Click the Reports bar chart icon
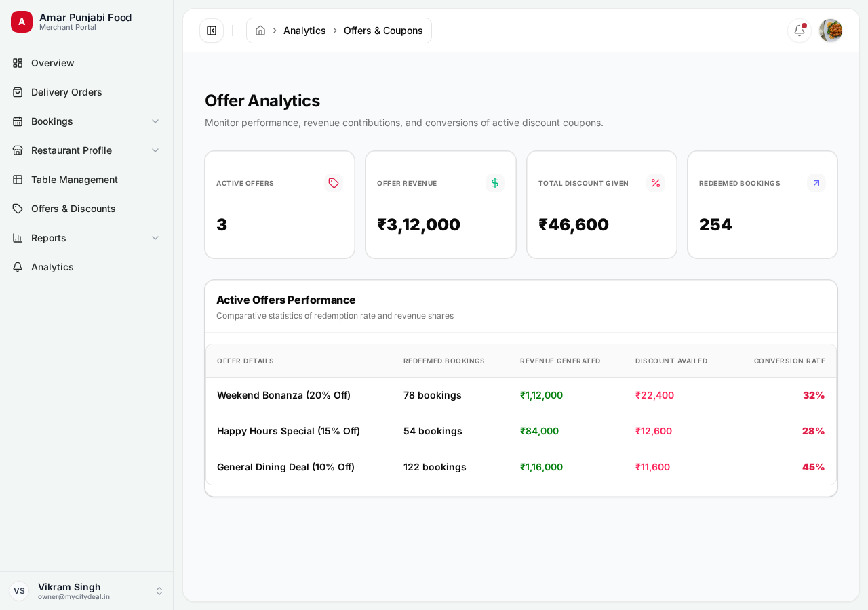 click(18, 238)
